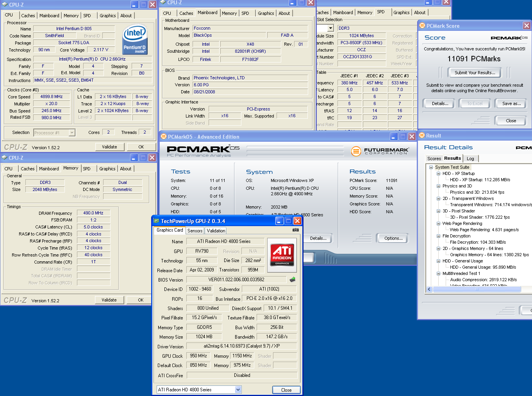Click the GPU-Z camera screenshot icon
The width and height of the screenshot is (532, 396).
296,230
